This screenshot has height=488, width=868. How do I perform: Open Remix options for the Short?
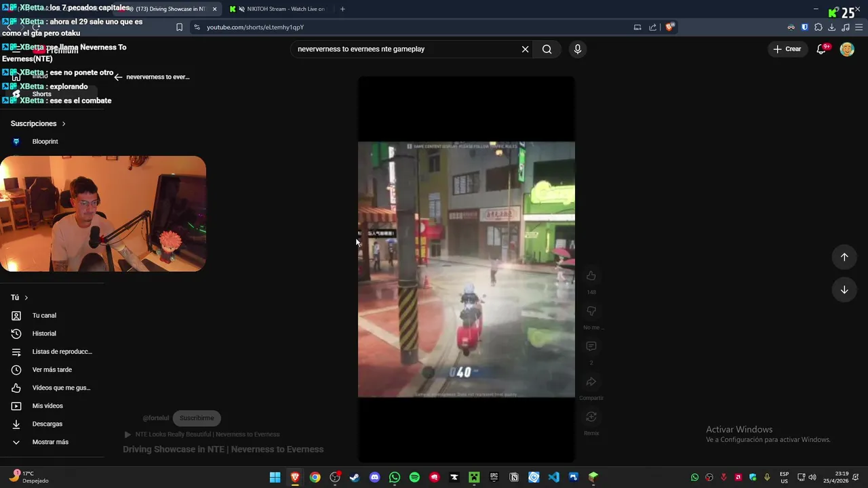[591, 417]
